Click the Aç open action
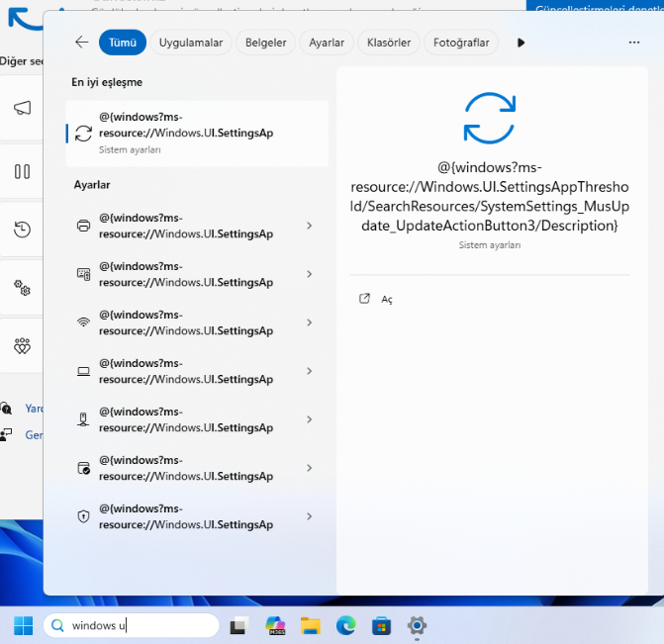664x644 pixels. click(387, 300)
